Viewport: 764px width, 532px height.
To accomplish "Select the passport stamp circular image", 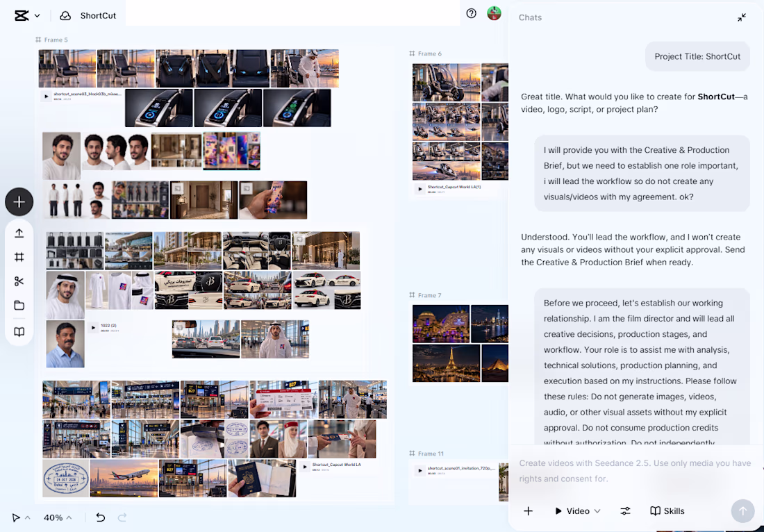I will pos(66,479).
